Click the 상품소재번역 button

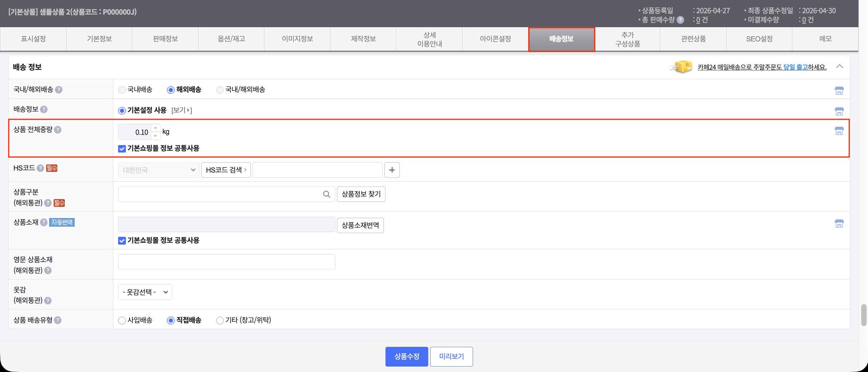coord(360,225)
